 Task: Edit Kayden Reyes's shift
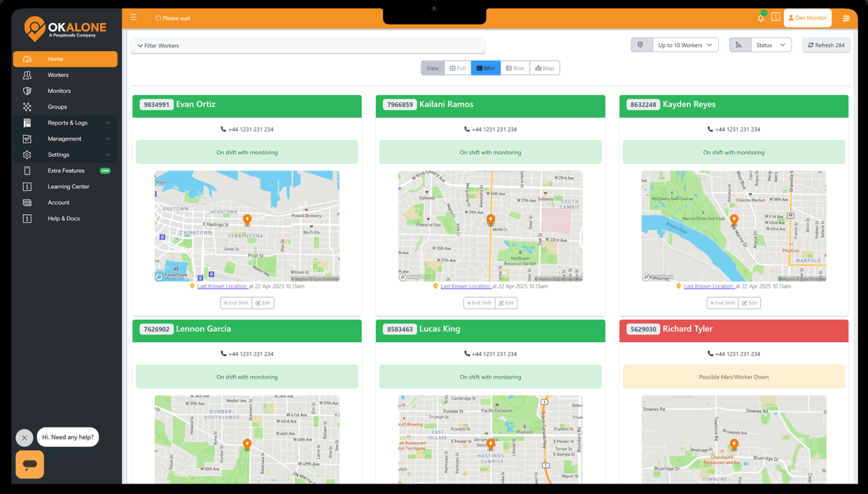point(750,303)
